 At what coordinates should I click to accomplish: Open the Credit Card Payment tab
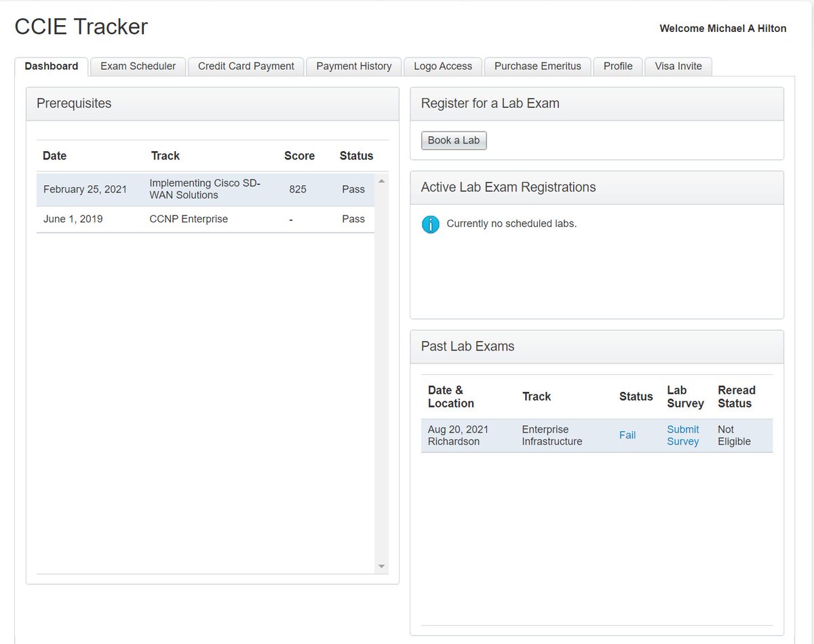(246, 66)
